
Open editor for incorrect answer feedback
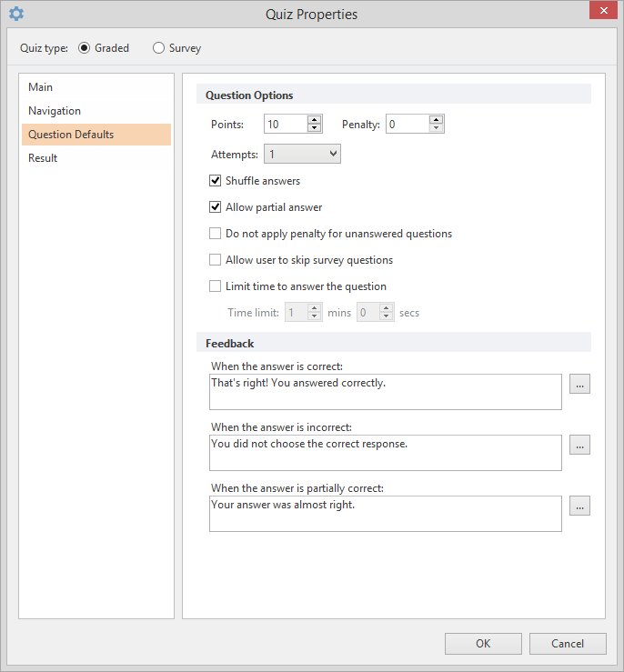coord(579,445)
